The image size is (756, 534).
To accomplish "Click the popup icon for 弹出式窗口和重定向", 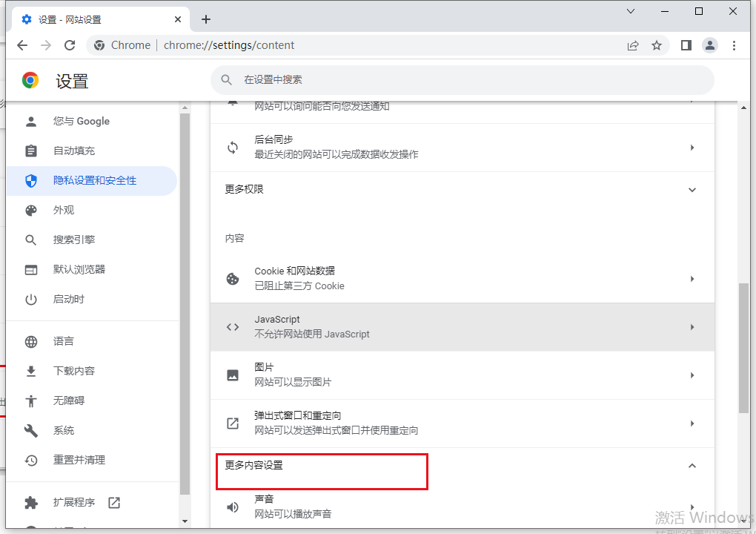I will [x=233, y=423].
